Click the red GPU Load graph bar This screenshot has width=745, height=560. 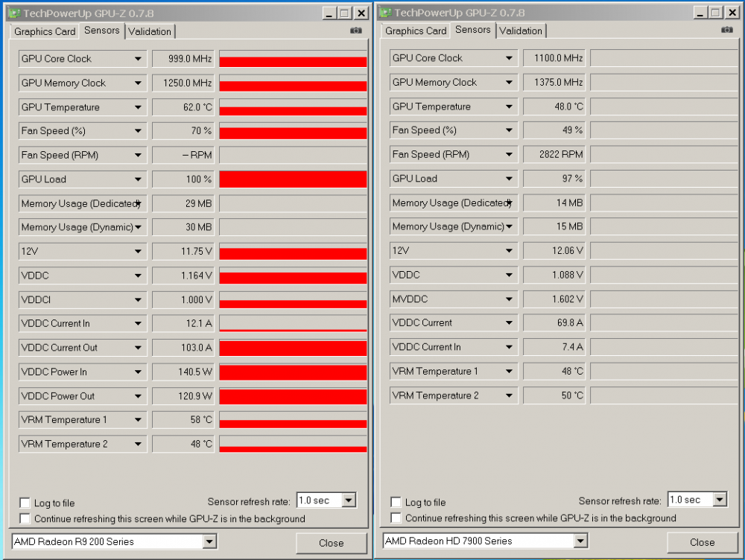[293, 179]
